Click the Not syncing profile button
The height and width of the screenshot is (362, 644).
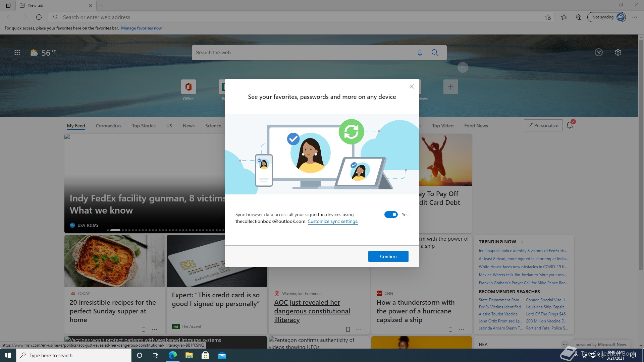[606, 17]
